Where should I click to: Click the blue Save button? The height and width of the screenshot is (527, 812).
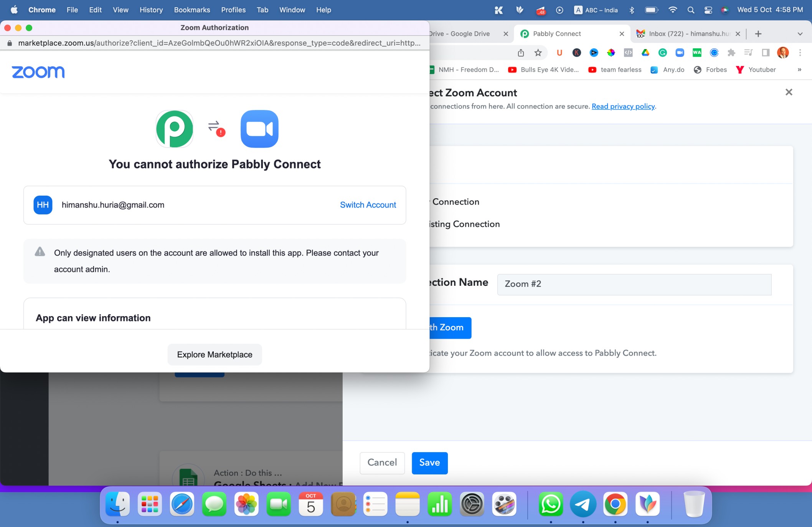pyautogui.click(x=429, y=463)
